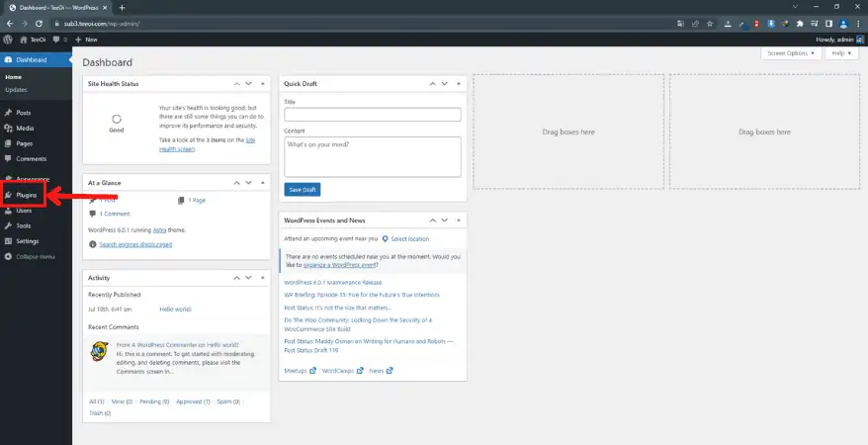
Task: Open the News external link
Action: click(381, 371)
